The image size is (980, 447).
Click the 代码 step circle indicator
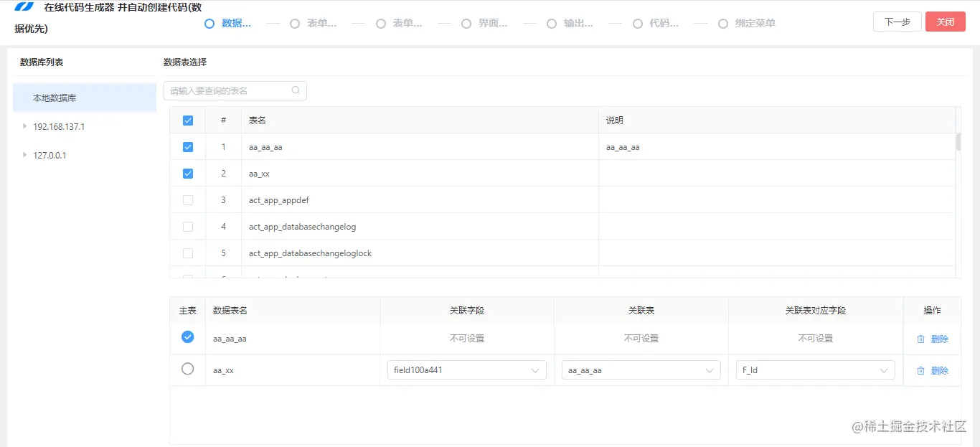pos(637,23)
